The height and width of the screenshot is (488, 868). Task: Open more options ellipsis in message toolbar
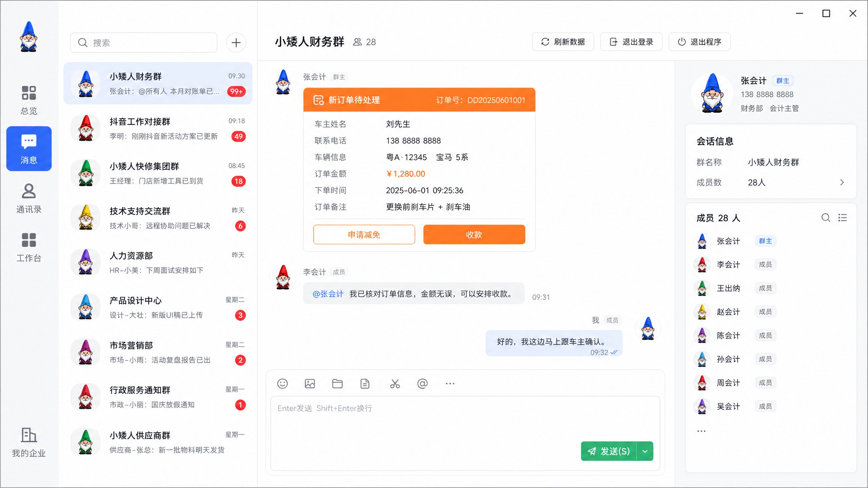pyautogui.click(x=450, y=384)
